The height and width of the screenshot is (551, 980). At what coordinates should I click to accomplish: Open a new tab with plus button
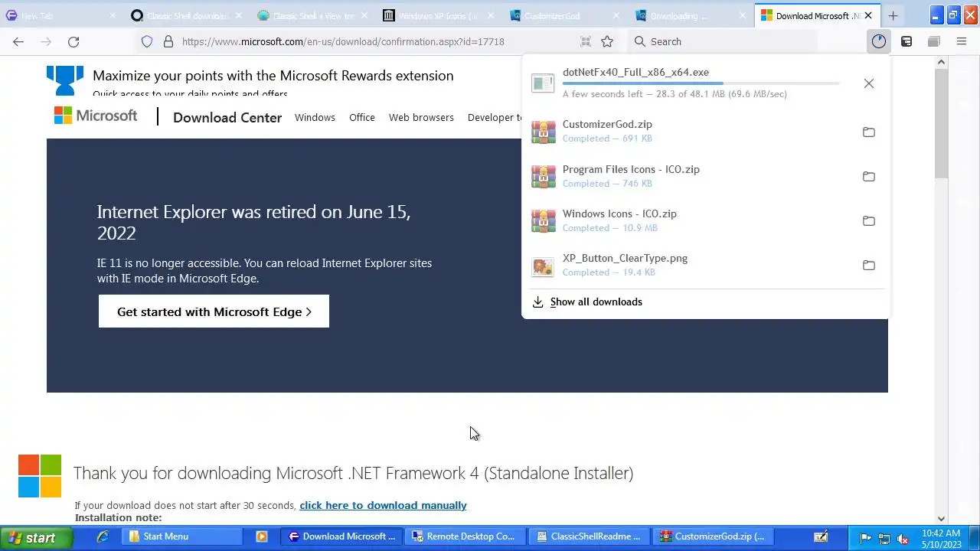[x=893, y=15]
